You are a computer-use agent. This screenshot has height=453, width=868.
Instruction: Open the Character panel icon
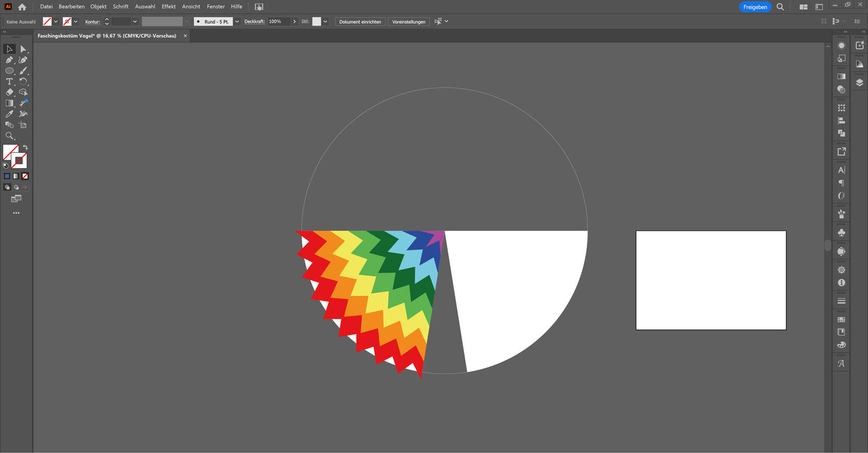tap(841, 170)
